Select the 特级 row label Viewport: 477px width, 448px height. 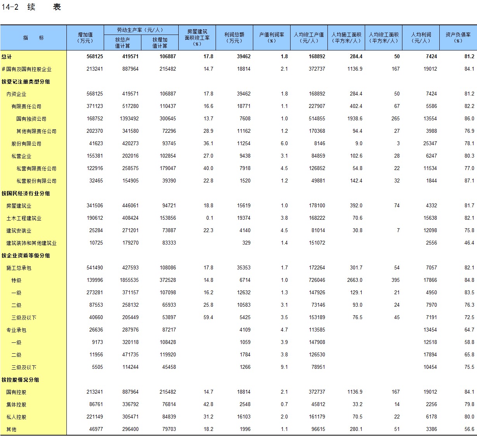(x=16, y=280)
